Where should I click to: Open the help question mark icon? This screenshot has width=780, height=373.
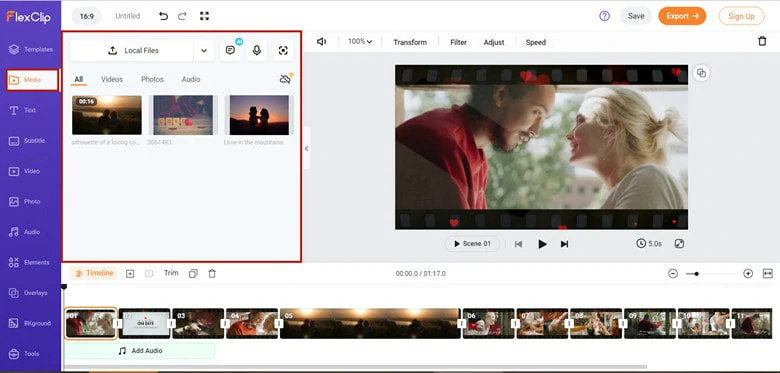[x=604, y=16]
